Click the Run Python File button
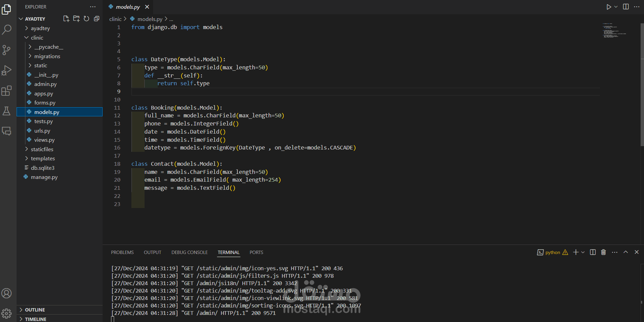The image size is (644, 322). tap(608, 7)
